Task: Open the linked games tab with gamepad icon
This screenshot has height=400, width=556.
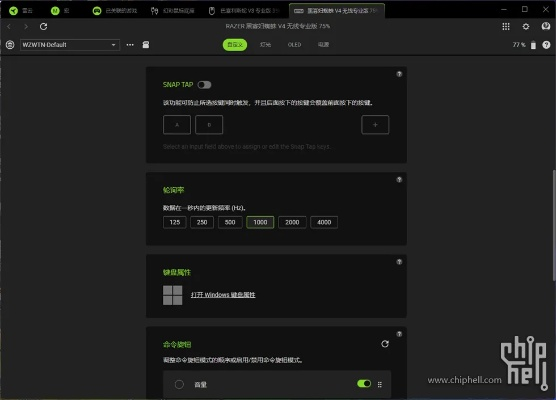Action: coord(115,11)
